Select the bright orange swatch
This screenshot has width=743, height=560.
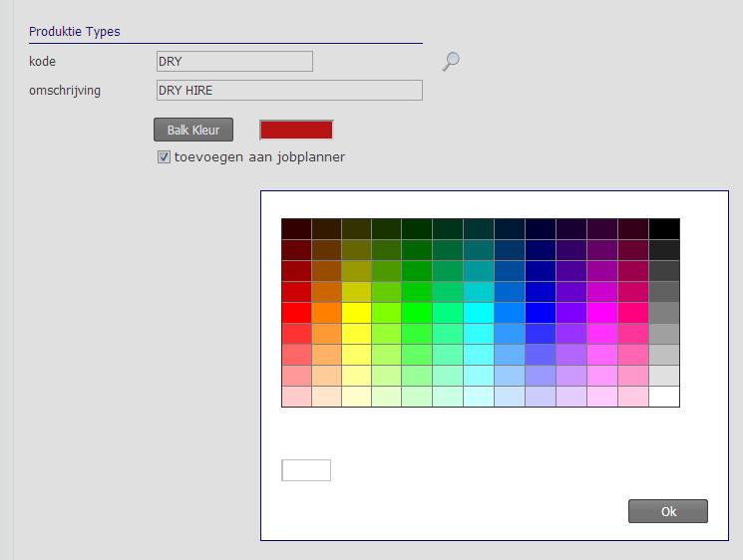pyautogui.click(x=326, y=313)
